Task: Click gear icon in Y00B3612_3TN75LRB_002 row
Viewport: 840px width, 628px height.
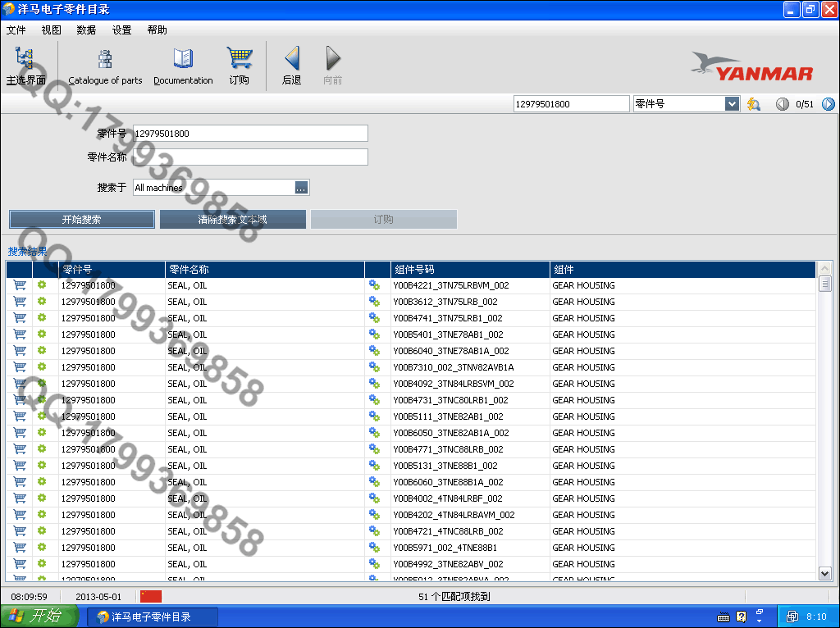Action: (x=42, y=302)
